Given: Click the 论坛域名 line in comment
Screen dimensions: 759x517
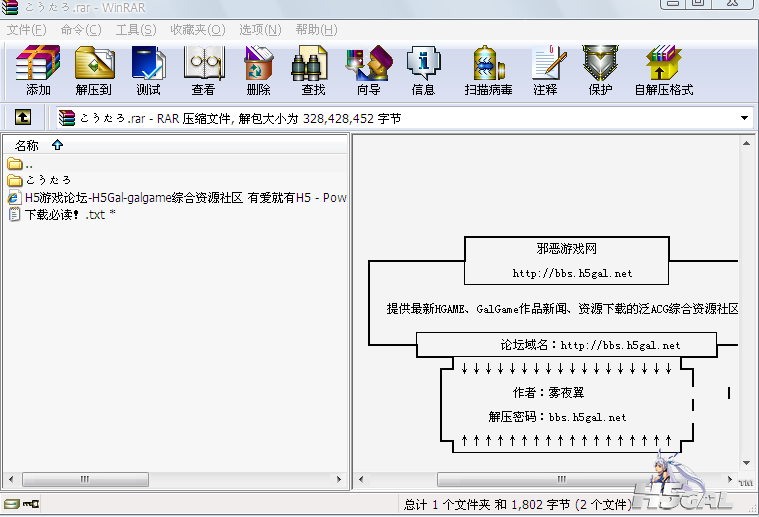Looking at the screenshot, I should (x=590, y=345).
